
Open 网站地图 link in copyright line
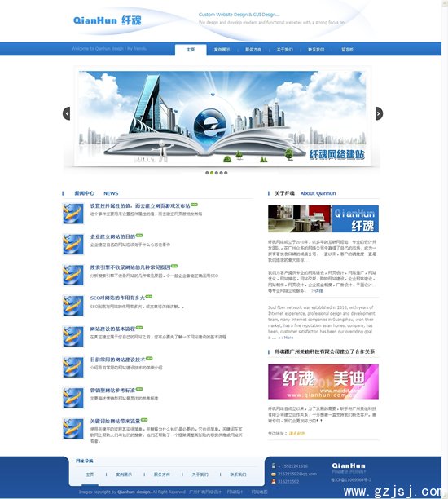coord(260,492)
